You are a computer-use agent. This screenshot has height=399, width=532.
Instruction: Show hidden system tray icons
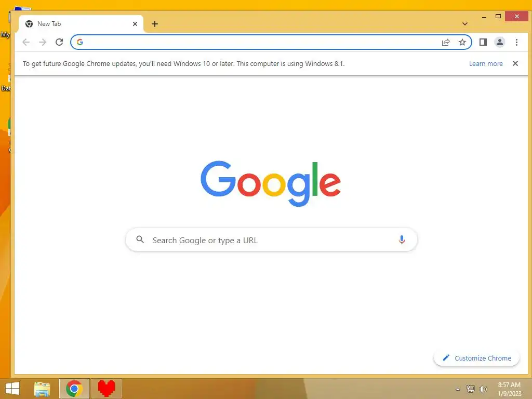[x=458, y=389]
